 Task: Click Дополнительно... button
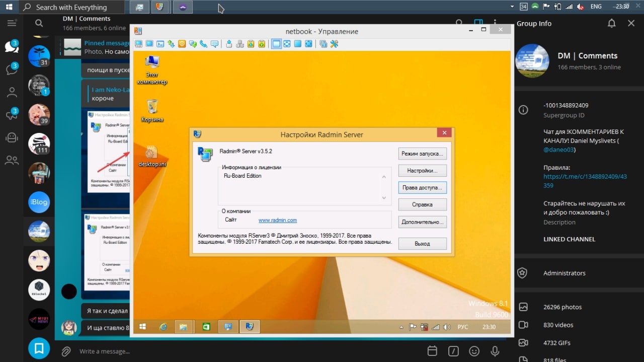[422, 222]
